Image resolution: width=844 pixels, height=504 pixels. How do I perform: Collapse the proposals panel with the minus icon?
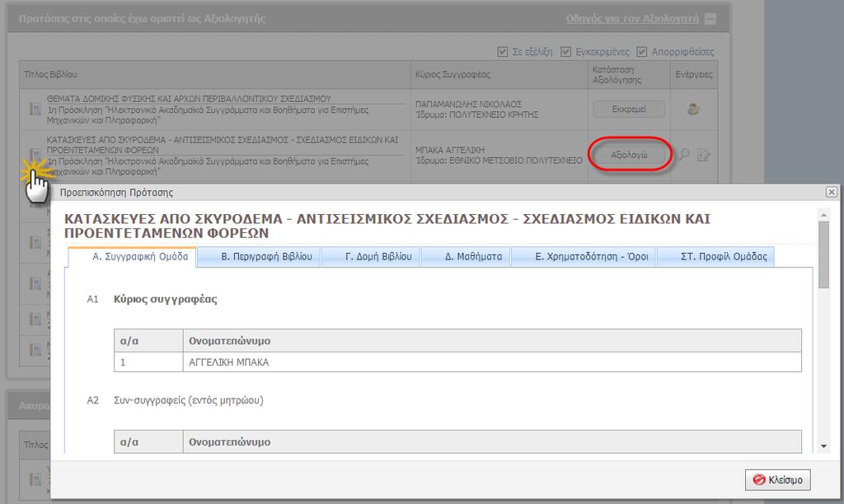click(710, 19)
